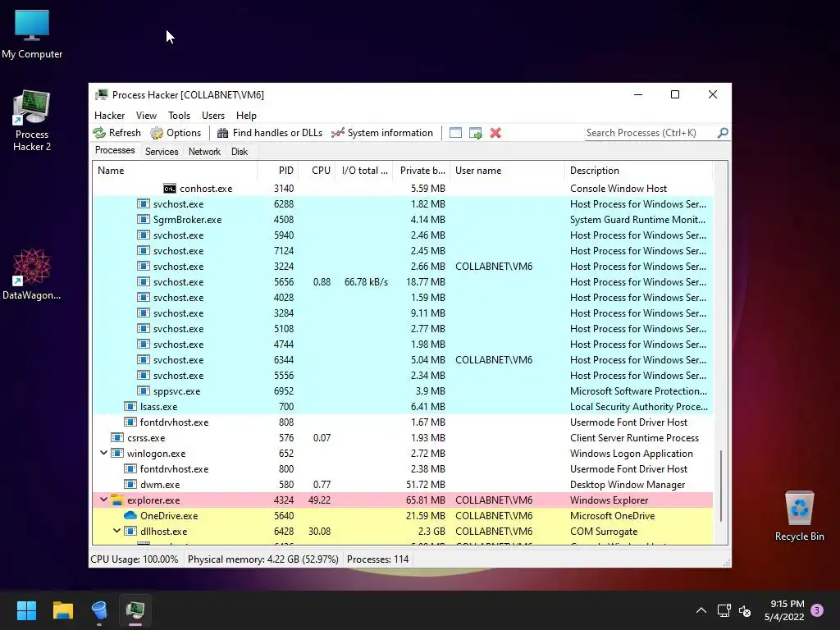This screenshot has width=840, height=630.
Task: Click the explorer.exe folder icon
Action: click(117, 500)
